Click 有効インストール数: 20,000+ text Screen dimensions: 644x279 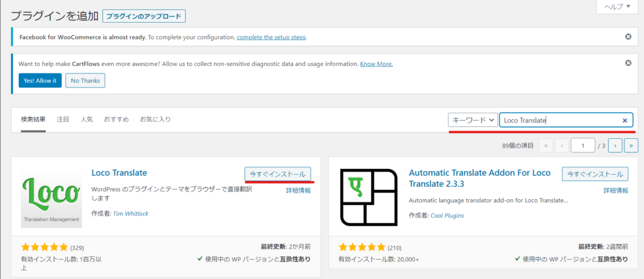[x=379, y=260]
